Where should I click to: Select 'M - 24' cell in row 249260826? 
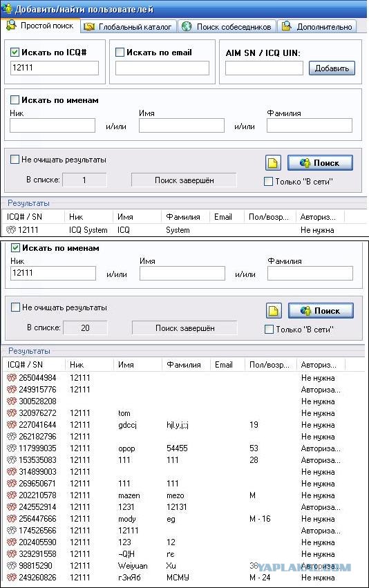260,578
